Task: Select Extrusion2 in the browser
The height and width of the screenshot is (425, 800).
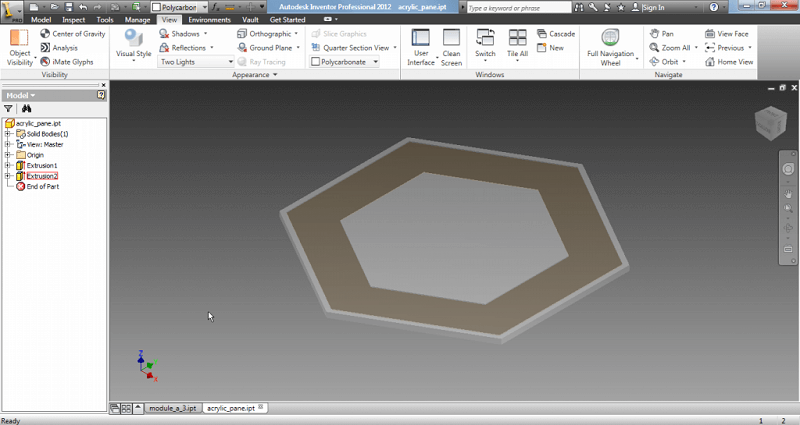Action: 42,176
